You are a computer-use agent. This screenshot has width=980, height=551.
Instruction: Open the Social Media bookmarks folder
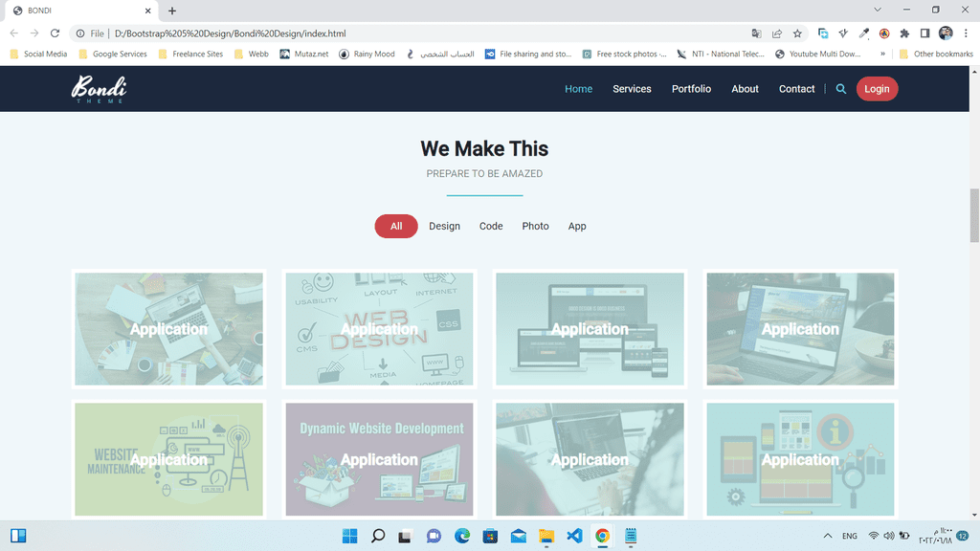(x=38, y=54)
